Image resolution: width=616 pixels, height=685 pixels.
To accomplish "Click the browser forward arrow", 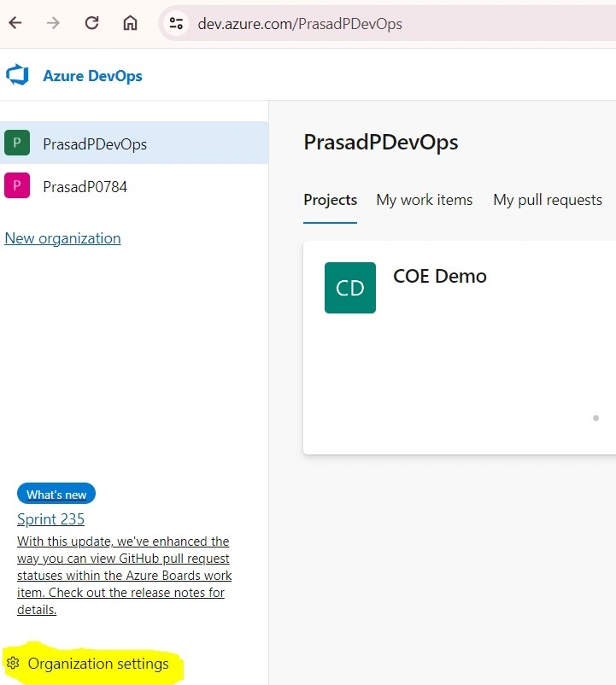I will tap(53, 23).
